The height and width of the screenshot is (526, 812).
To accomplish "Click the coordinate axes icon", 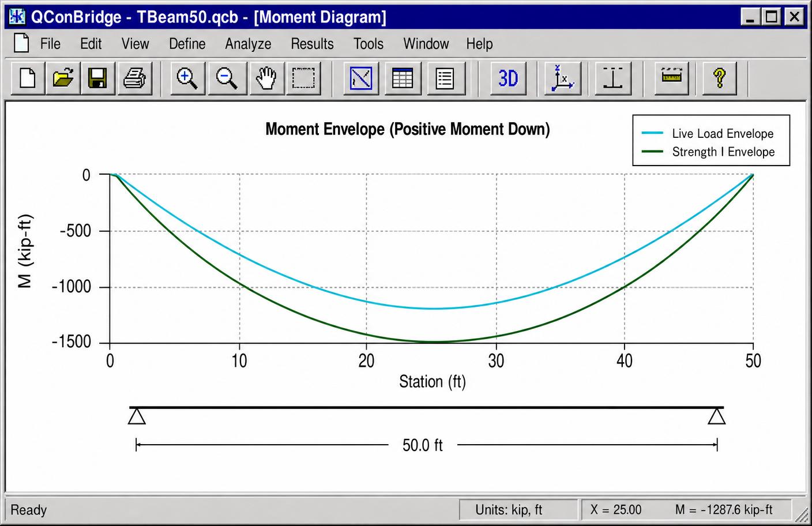I will (x=562, y=78).
